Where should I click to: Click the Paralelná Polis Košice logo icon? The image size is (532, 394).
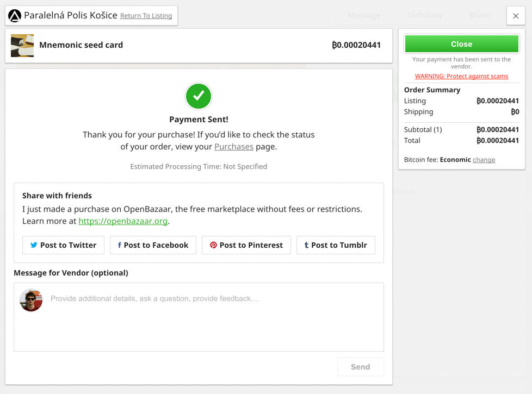(x=15, y=16)
